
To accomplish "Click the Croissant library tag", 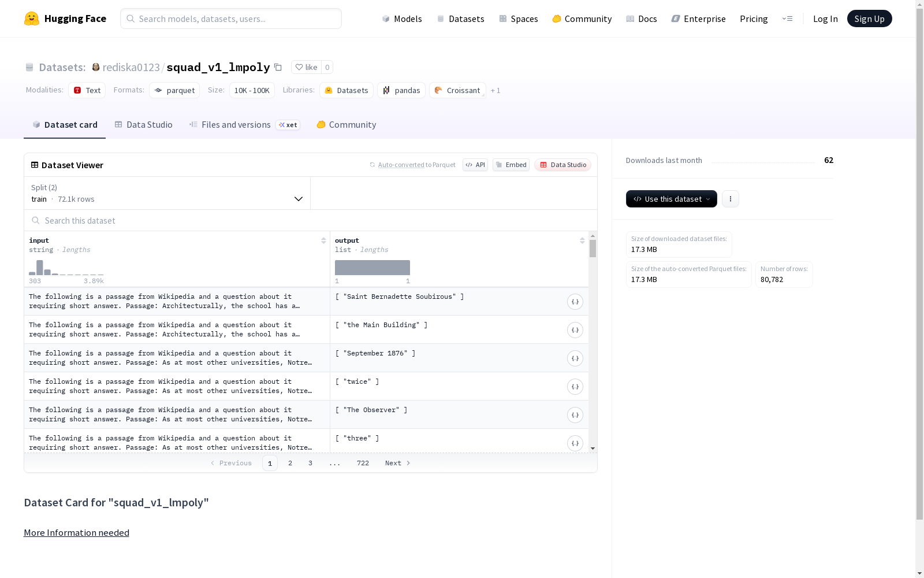I will pyautogui.click(x=457, y=90).
